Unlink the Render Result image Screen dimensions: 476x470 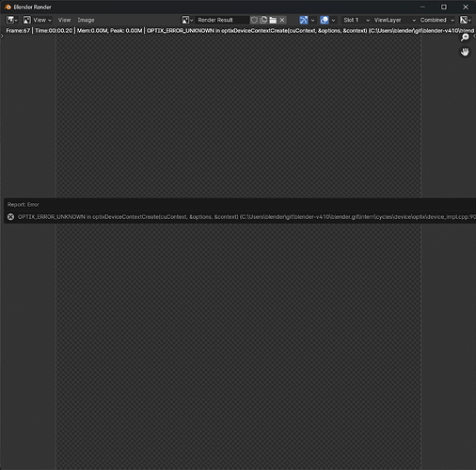282,20
